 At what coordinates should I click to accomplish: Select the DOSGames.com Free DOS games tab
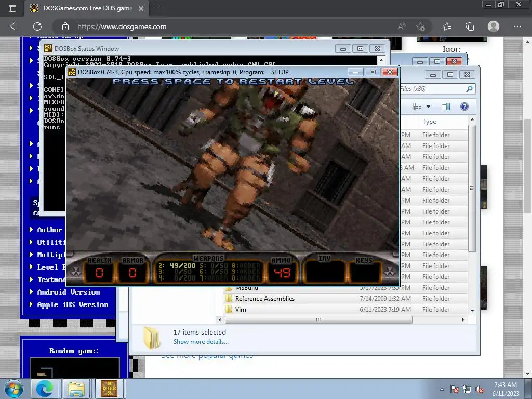[x=87, y=8]
